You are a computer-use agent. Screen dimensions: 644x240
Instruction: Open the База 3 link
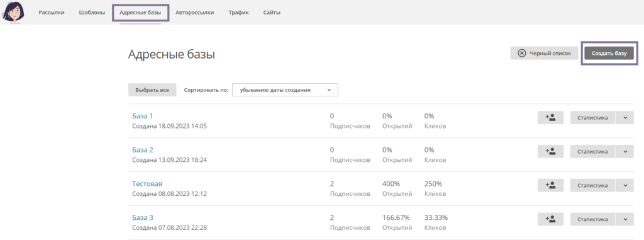(143, 217)
